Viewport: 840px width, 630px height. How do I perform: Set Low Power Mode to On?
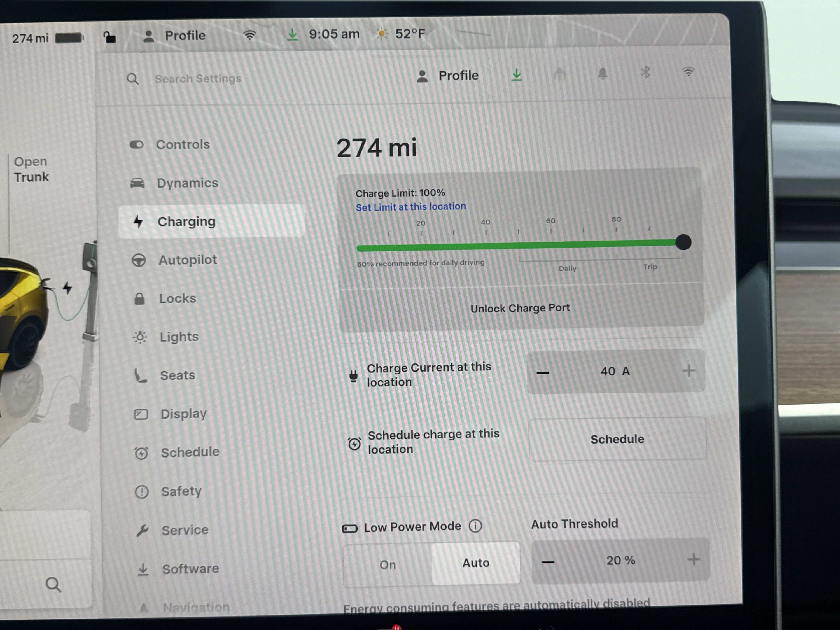tap(388, 565)
